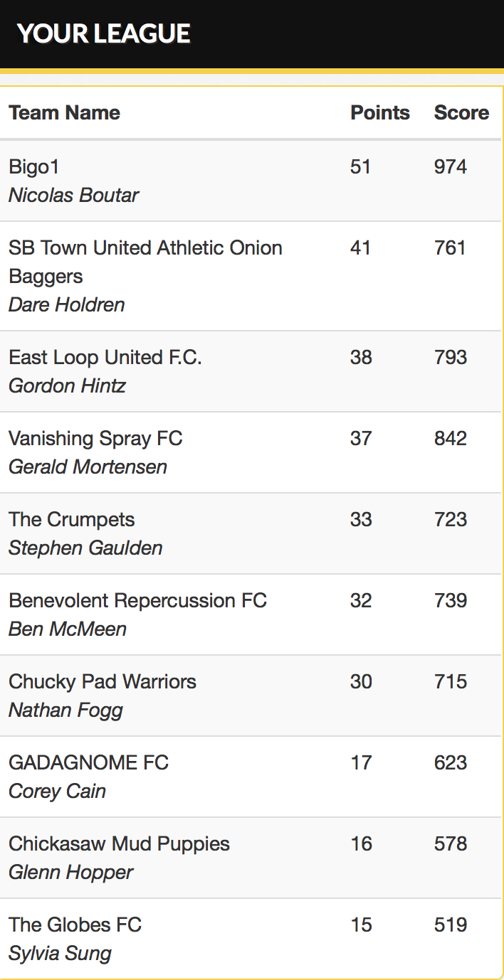Open the Vanishing Spray FC team

point(95,438)
